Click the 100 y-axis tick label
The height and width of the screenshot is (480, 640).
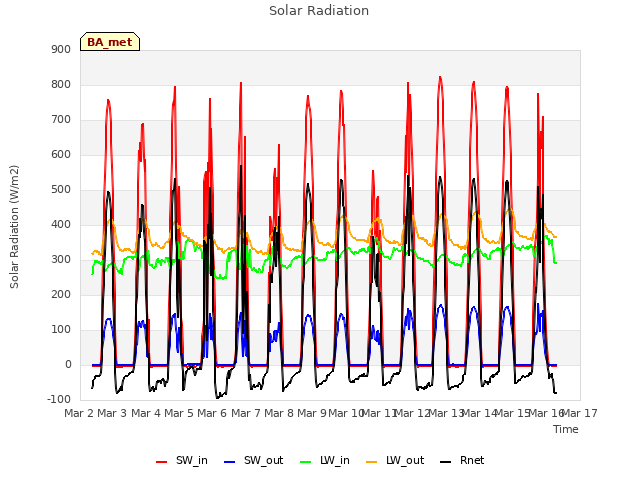tap(61, 329)
